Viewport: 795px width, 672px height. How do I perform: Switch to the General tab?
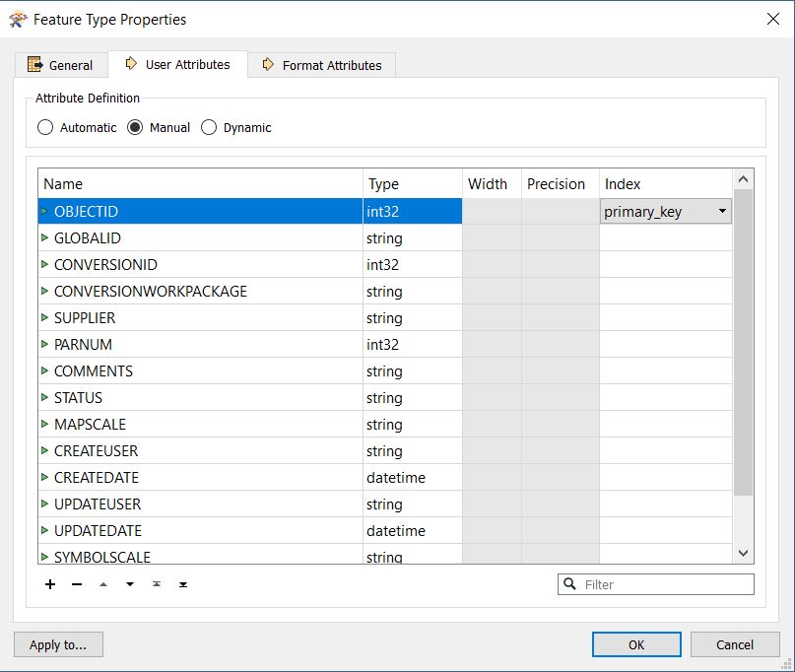tap(61, 64)
